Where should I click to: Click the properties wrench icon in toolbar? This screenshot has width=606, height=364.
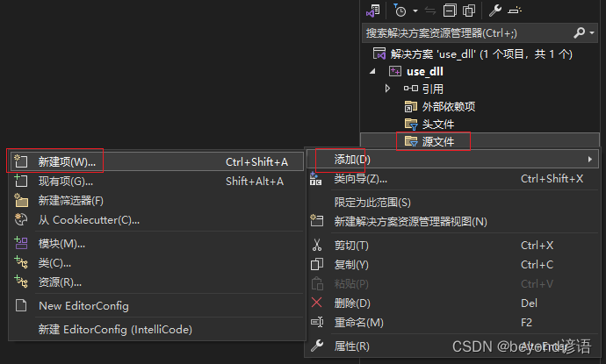(495, 11)
